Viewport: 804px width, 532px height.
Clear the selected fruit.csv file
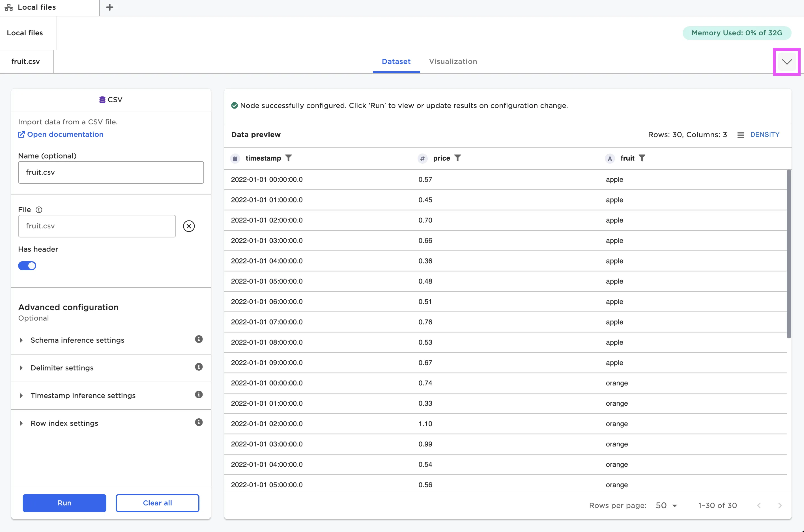tap(189, 226)
